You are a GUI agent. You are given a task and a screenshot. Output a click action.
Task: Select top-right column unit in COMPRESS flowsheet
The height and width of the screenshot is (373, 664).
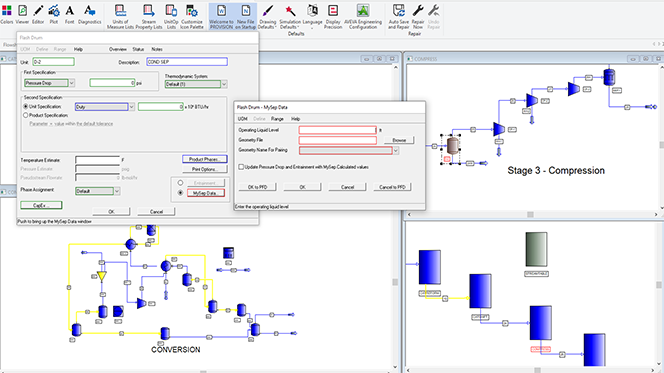[x=609, y=77]
